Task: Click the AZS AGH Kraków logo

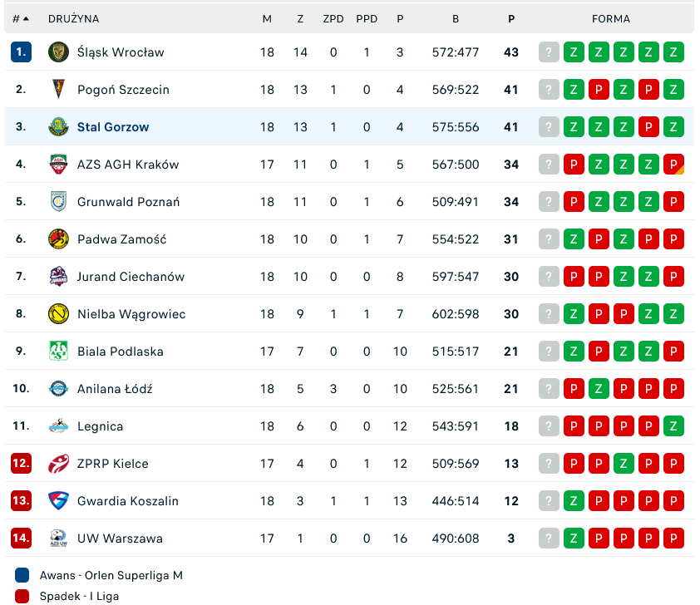Action: 58,164
